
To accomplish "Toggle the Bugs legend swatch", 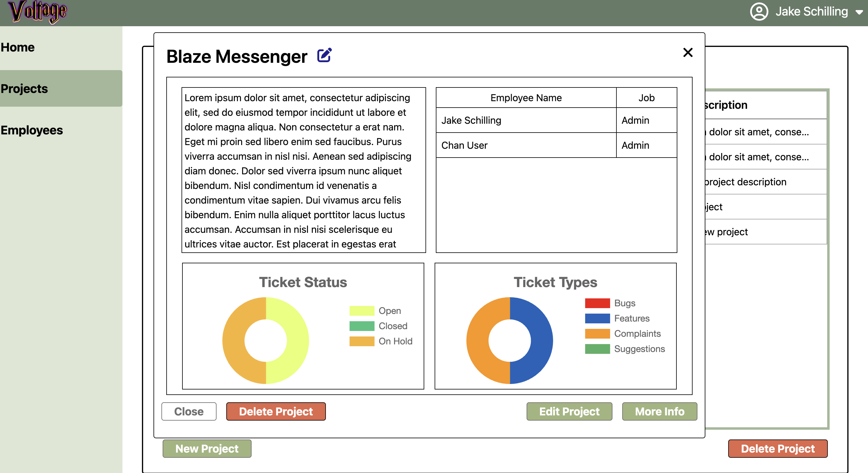I will tap(597, 303).
